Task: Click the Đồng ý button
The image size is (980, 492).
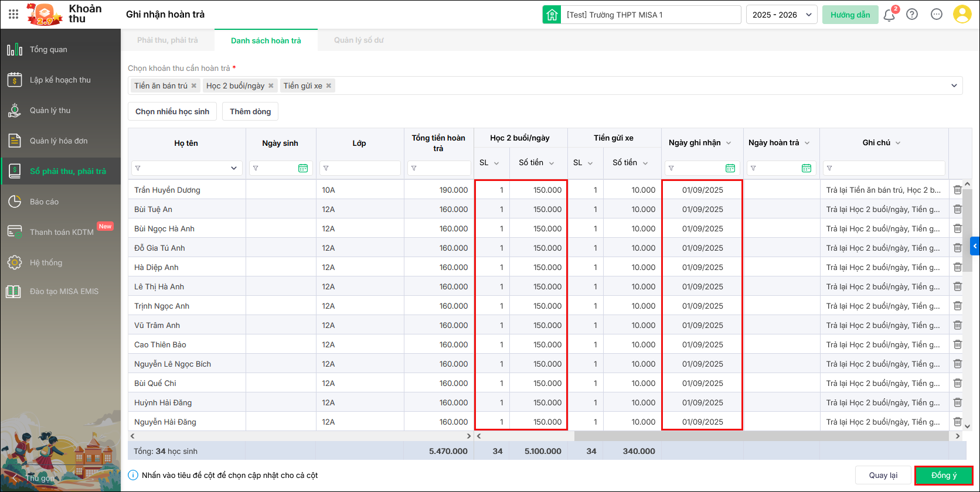Action: [944, 475]
